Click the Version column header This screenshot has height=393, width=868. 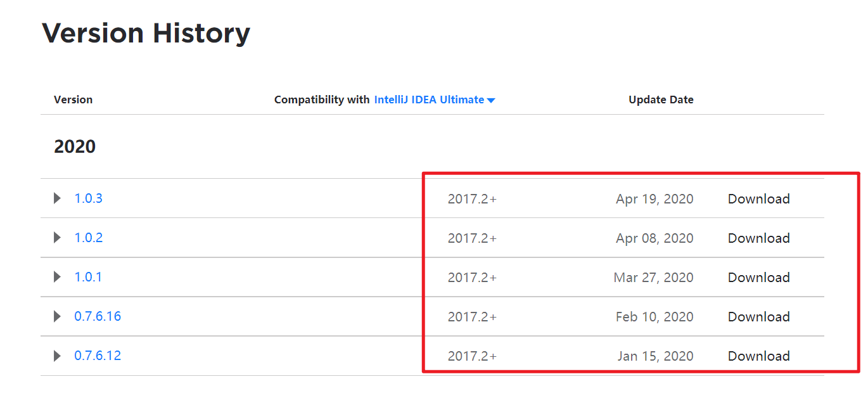coord(73,100)
